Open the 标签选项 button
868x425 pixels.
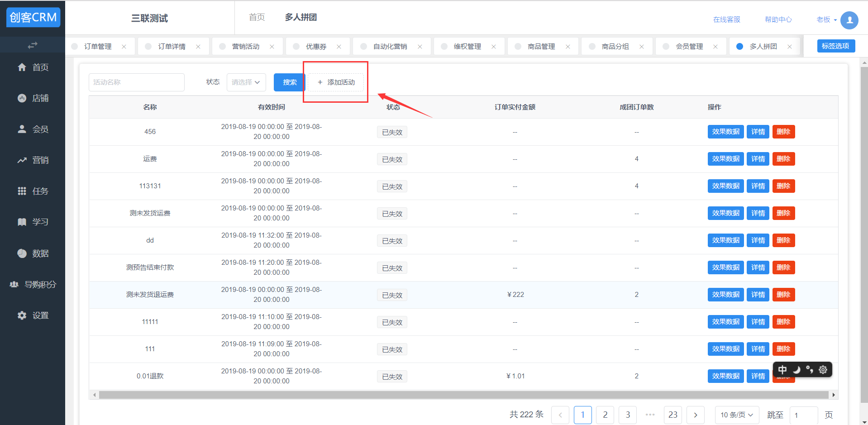[x=836, y=46]
